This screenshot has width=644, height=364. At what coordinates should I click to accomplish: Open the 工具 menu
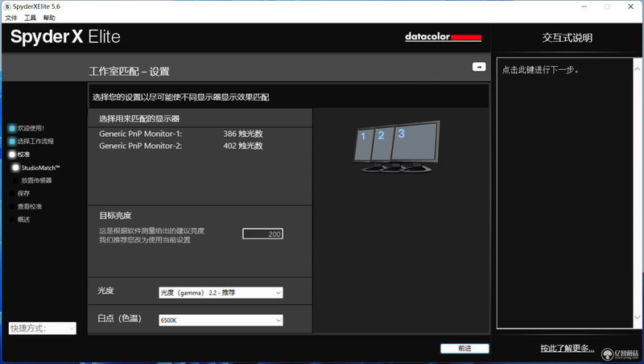pyautogui.click(x=30, y=18)
